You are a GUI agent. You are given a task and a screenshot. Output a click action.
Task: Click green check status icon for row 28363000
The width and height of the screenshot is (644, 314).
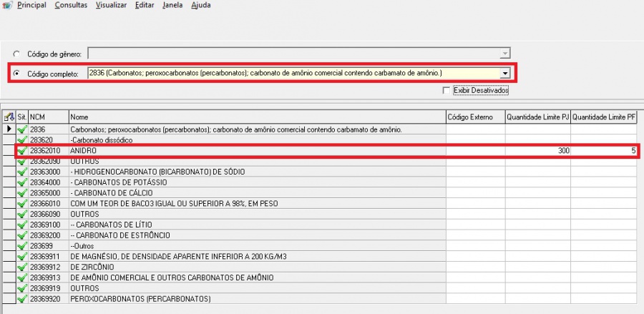click(x=22, y=172)
